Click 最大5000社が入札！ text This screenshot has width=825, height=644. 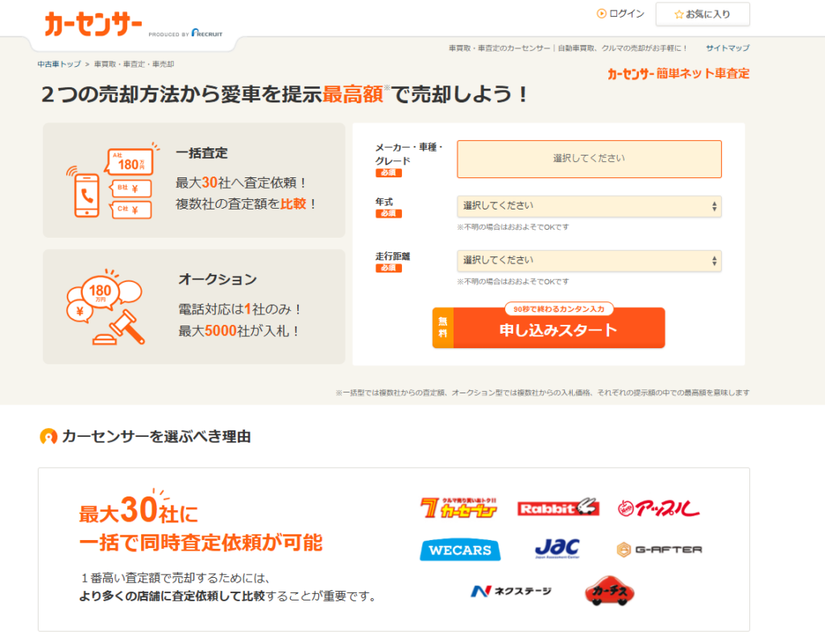click(x=238, y=330)
